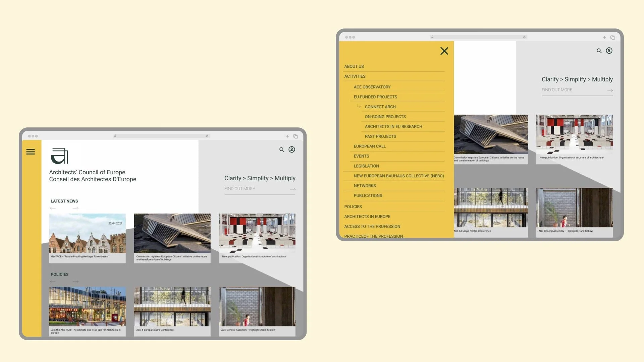Open POLICIES menu item
Screen dimensions: 644x362
click(x=353, y=207)
